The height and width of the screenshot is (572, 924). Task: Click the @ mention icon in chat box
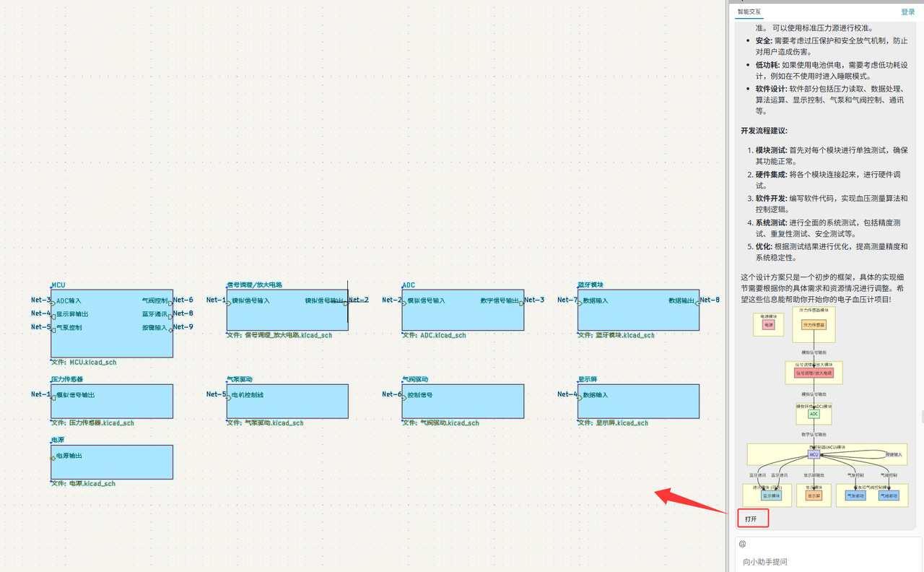pos(742,544)
